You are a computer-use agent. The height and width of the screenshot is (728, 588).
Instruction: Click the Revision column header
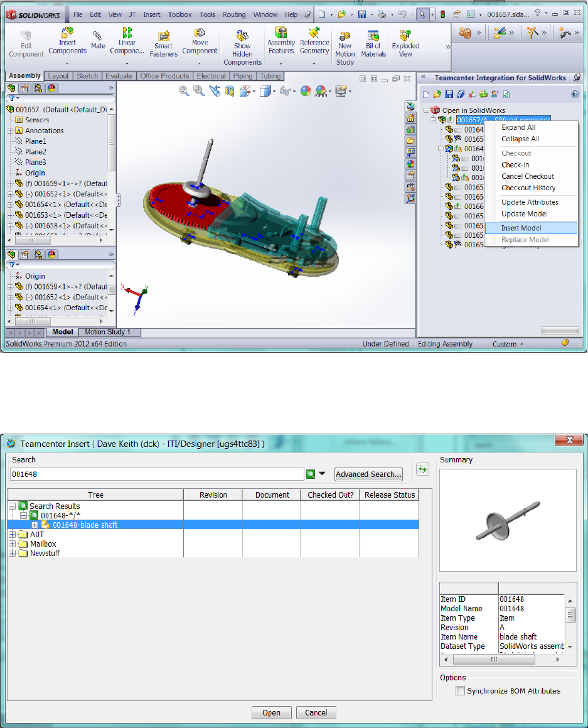click(213, 495)
